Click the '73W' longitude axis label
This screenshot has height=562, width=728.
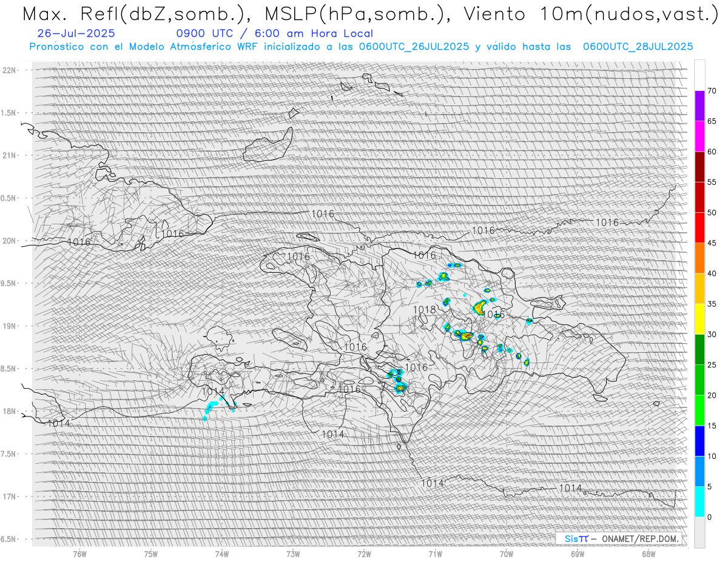(x=293, y=554)
